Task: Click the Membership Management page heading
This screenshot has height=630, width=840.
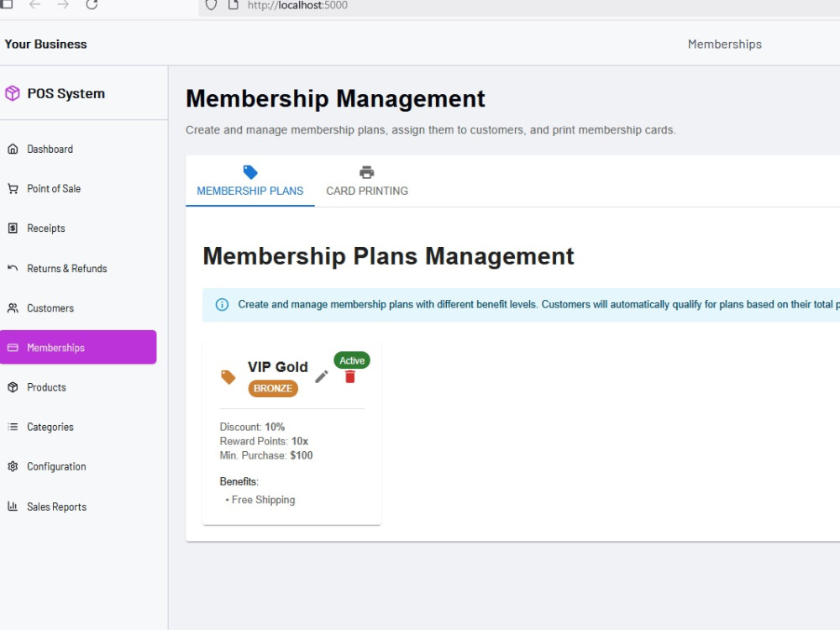Action: point(335,98)
